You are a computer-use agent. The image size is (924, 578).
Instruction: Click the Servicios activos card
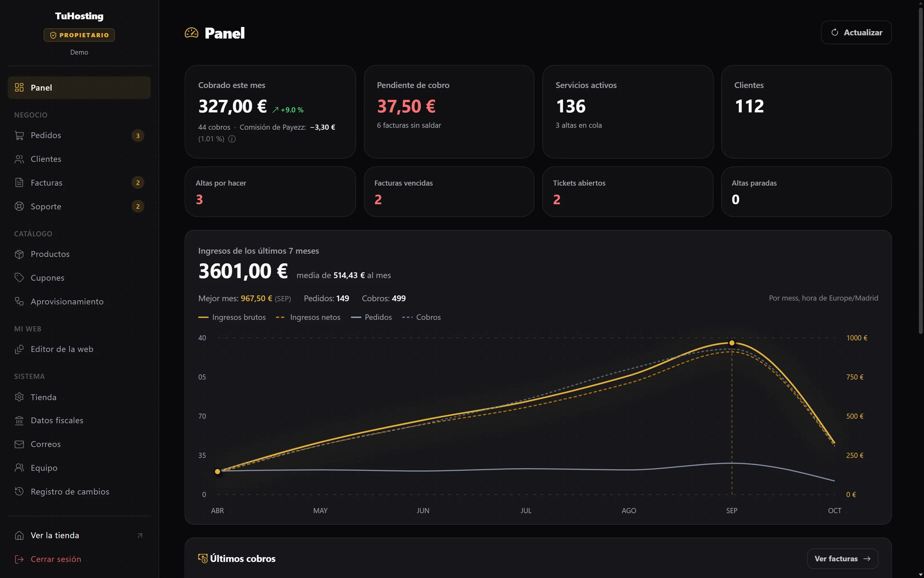point(628,112)
